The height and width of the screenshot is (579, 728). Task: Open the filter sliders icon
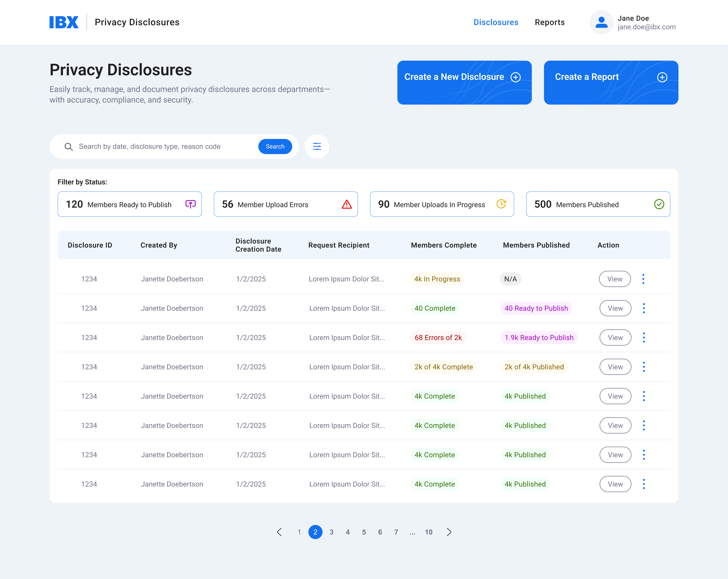click(317, 147)
